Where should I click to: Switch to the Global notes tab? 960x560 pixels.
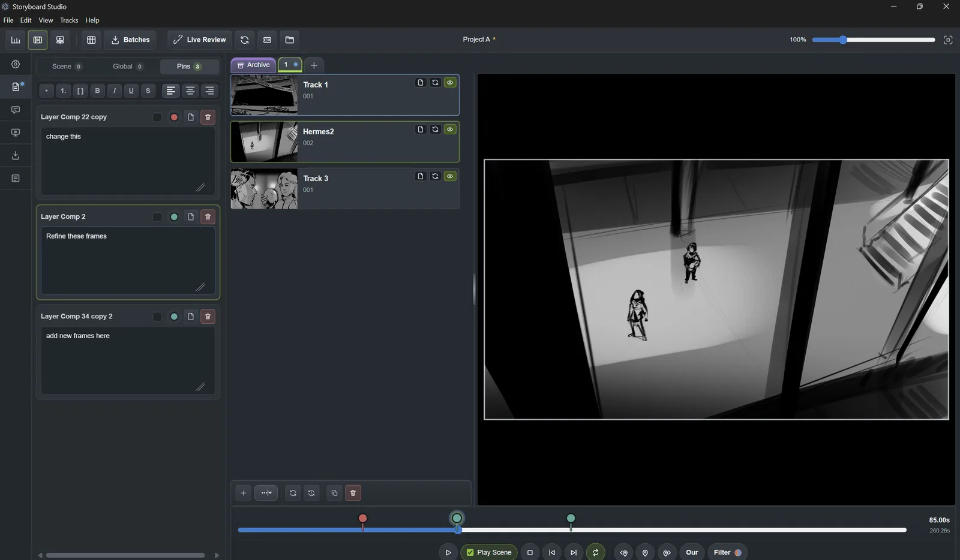tap(128, 67)
